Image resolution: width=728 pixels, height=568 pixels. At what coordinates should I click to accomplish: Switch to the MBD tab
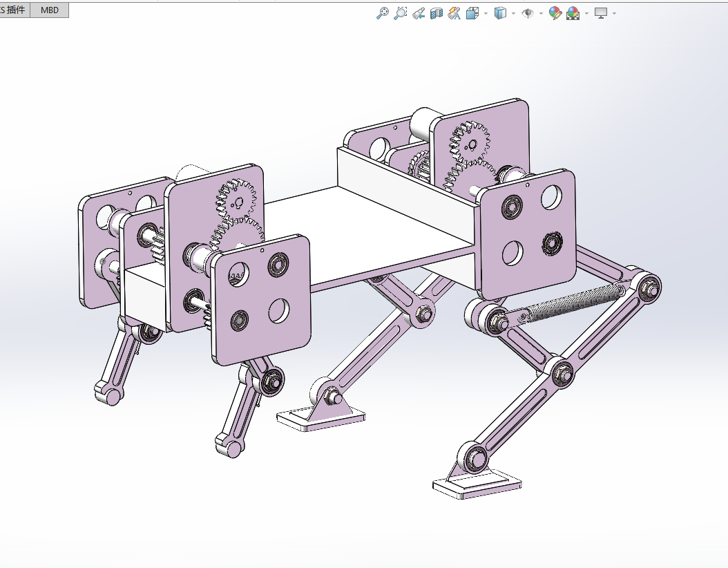coord(50,10)
